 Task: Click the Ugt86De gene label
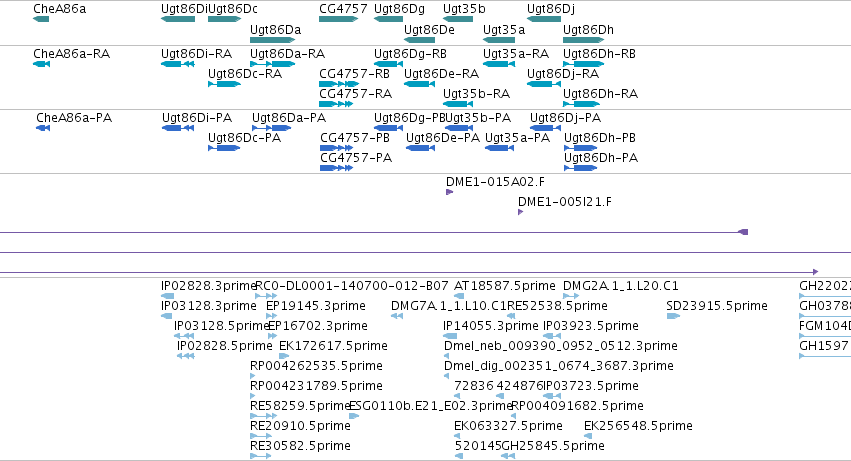429,29
